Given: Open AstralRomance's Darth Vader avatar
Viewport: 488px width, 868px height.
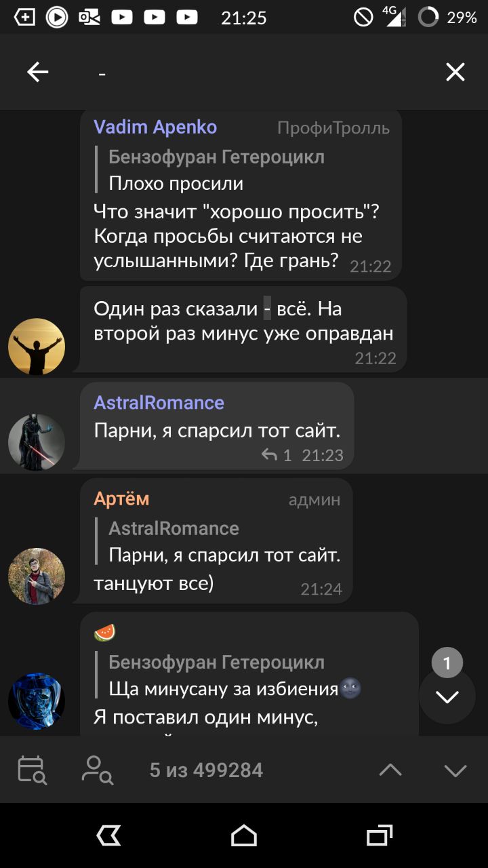Looking at the screenshot, I should 37,442.
